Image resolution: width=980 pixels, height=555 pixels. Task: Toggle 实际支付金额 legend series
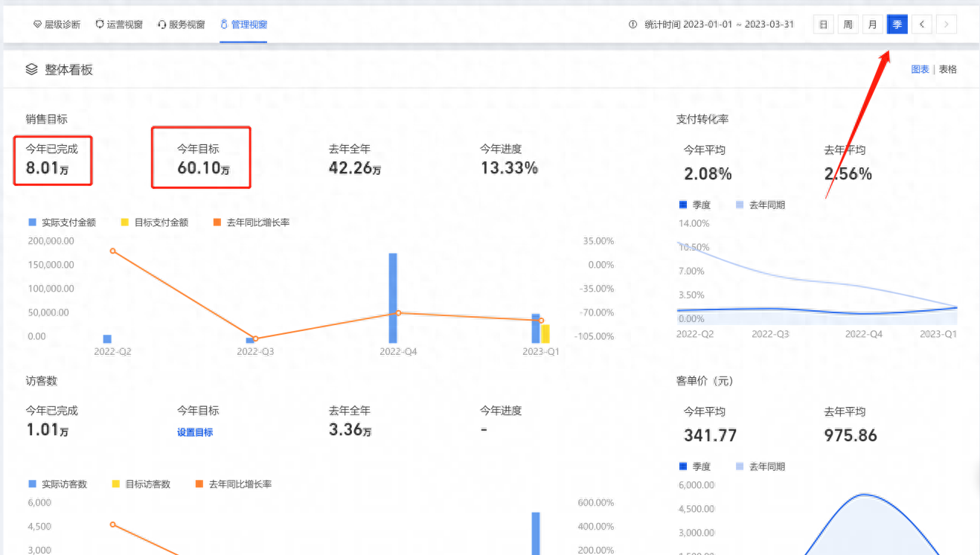[x=62, y=222]
